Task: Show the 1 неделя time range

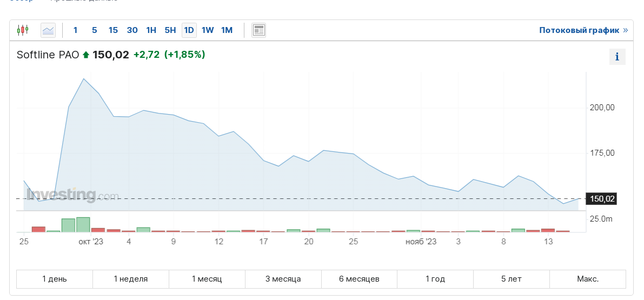Action: coord(131,279)
